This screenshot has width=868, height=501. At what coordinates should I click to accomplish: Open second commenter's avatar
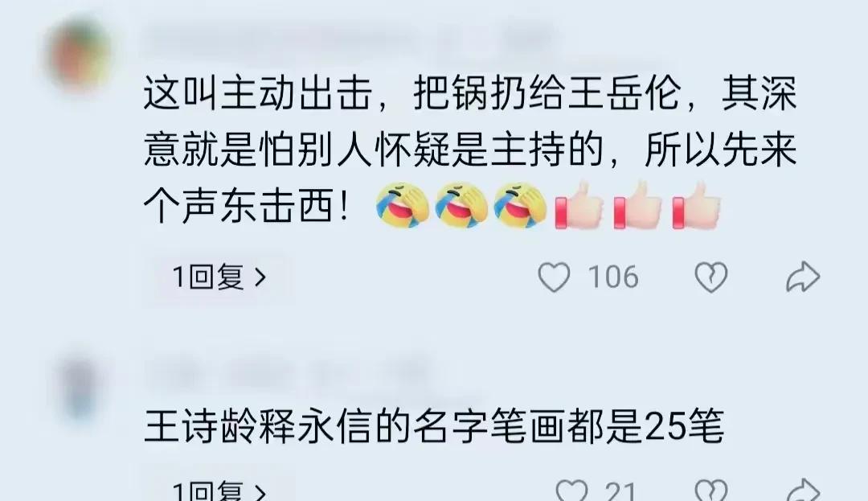80,388
